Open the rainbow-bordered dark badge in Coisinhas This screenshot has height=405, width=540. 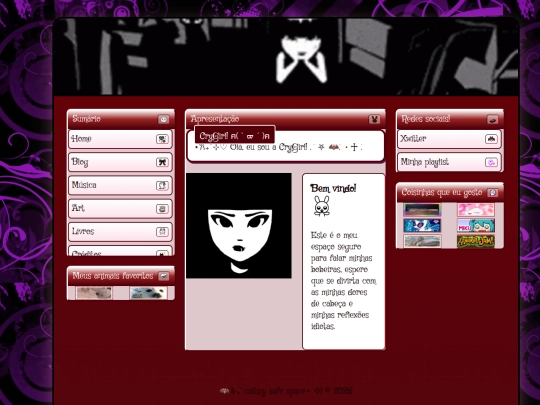coord(422,209)
